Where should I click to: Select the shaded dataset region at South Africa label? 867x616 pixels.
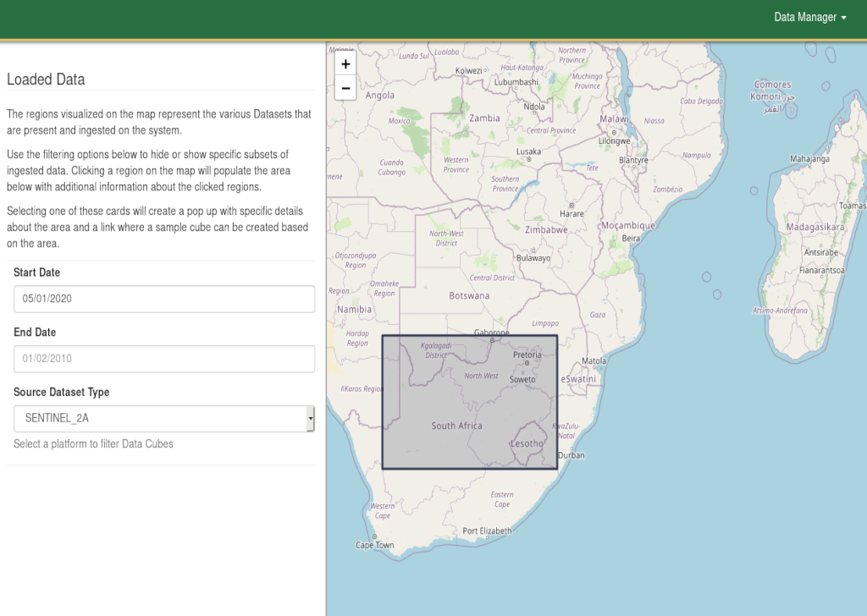coord(456,426)
